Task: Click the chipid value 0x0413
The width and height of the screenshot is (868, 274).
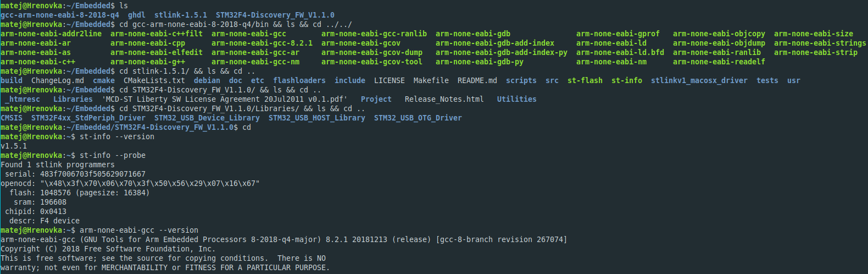Action: [53, 211]
